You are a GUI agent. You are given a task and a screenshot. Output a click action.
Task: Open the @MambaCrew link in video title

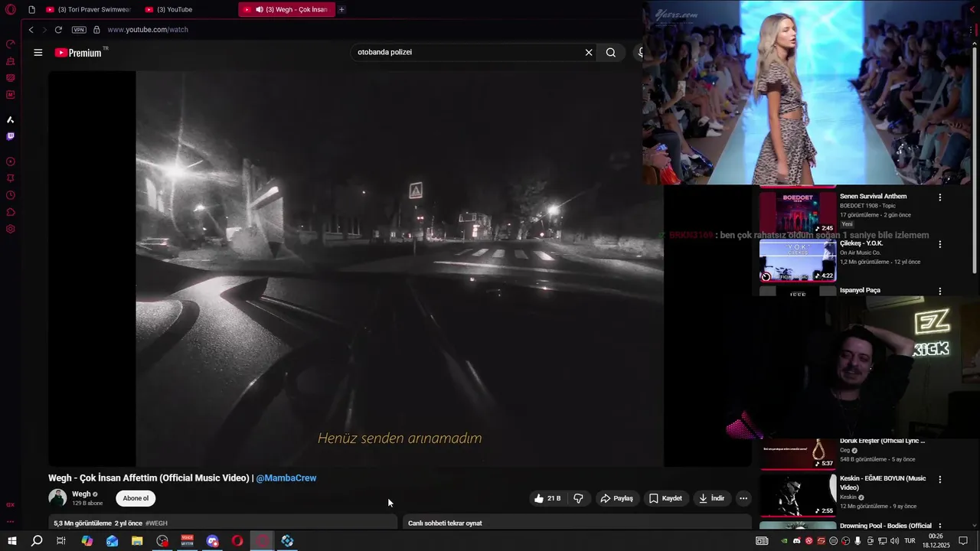pos(286,478)
